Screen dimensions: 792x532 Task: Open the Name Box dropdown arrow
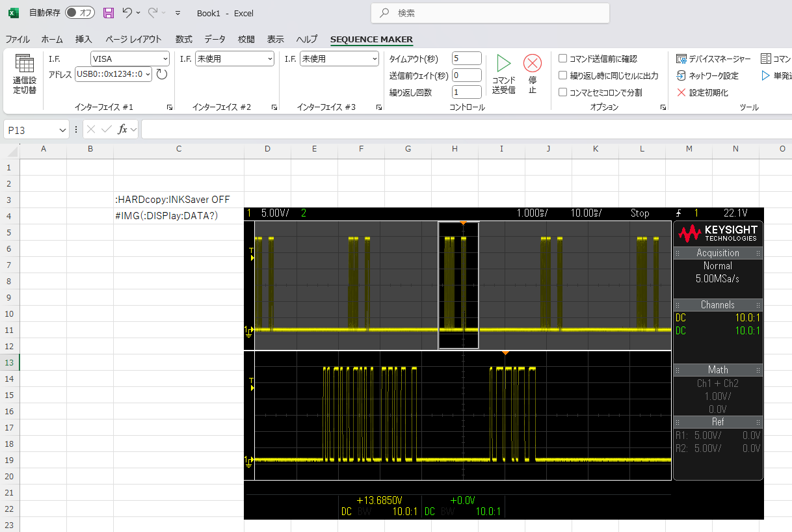[62, 130]
